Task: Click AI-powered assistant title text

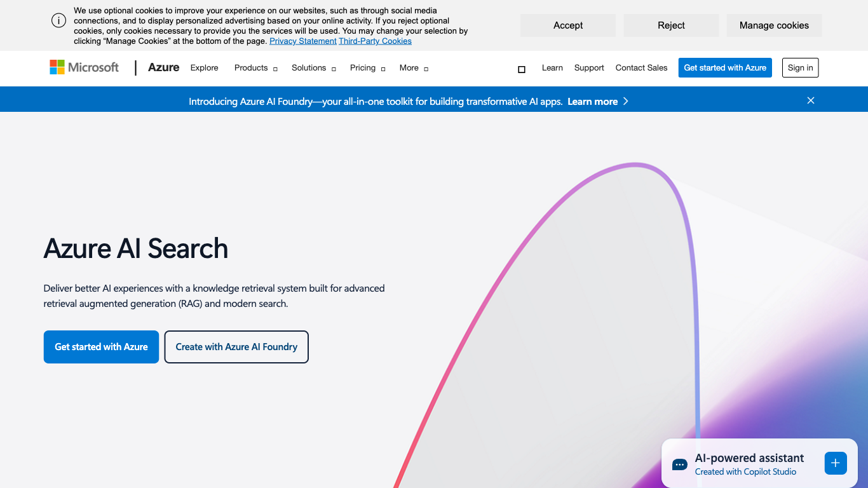Action: coord(749,458)
